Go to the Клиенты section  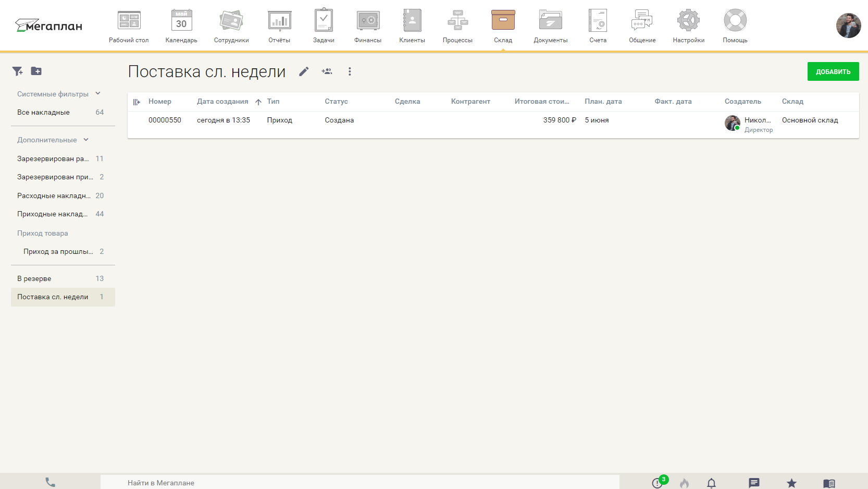[x=412, y=26]
